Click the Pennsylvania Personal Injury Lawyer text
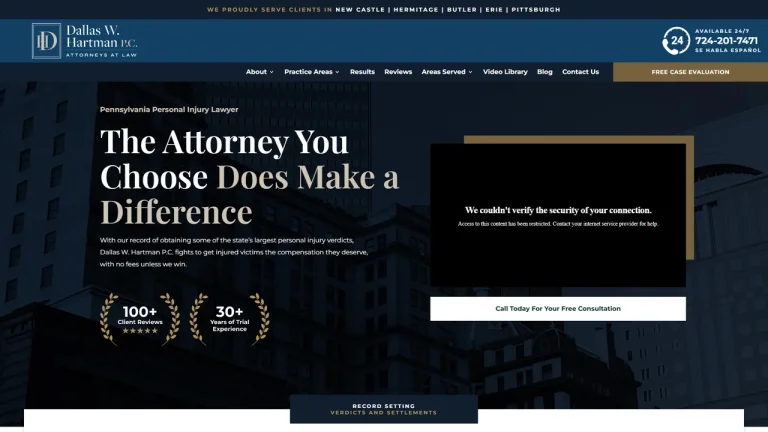The height and width of the screenshot is (432, 768). [x=169, y=109]
